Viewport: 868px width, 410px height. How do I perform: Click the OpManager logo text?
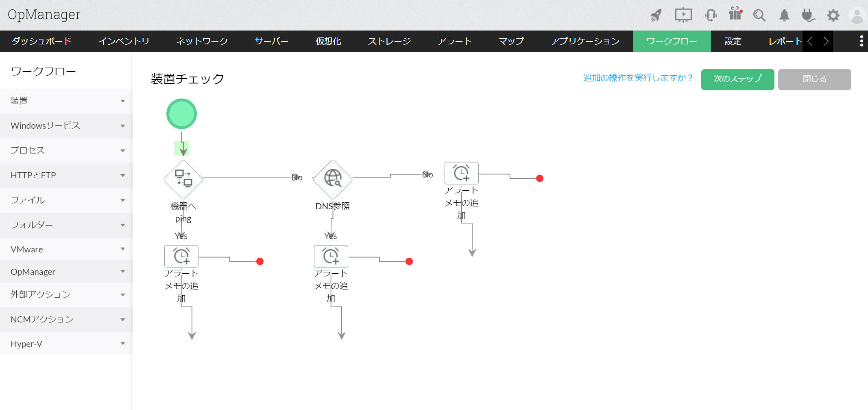(x=44, y=15)
